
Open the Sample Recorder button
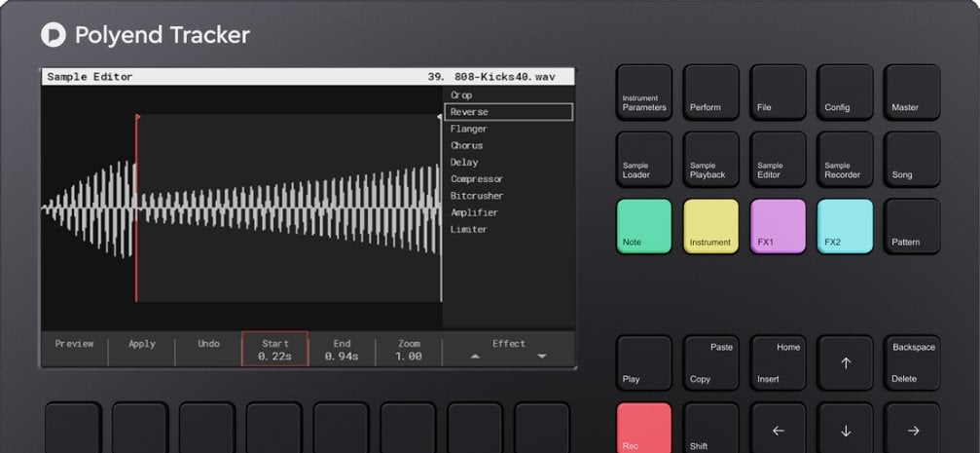pyautogui.click(x=845, y=160)
